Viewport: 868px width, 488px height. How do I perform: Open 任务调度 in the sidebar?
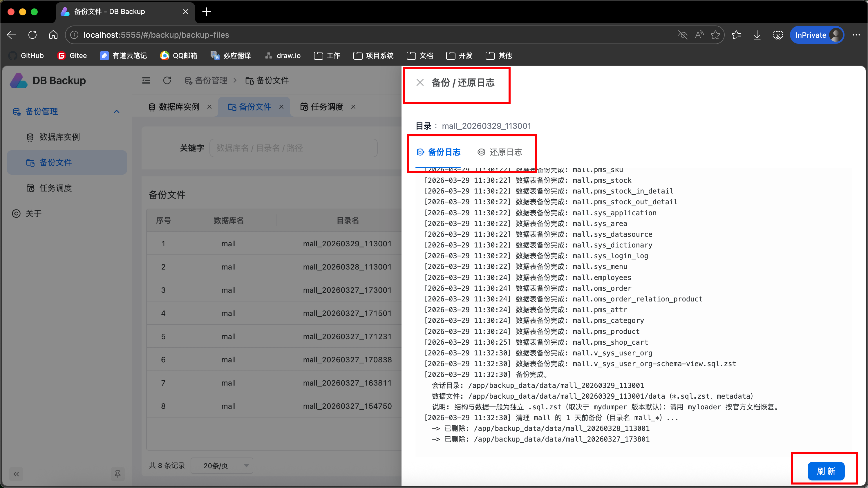tap(56, 188)
